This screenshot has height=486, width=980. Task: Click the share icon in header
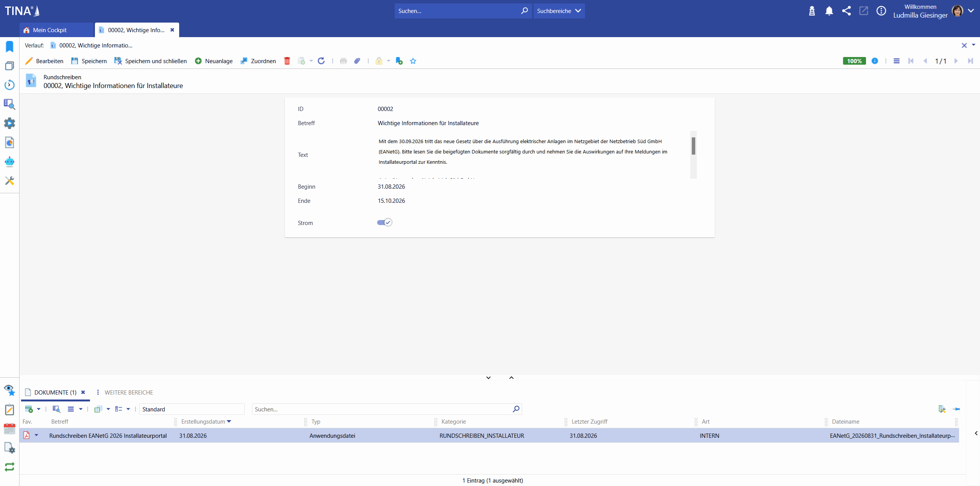pyautogui.click(x=846, y=11)
